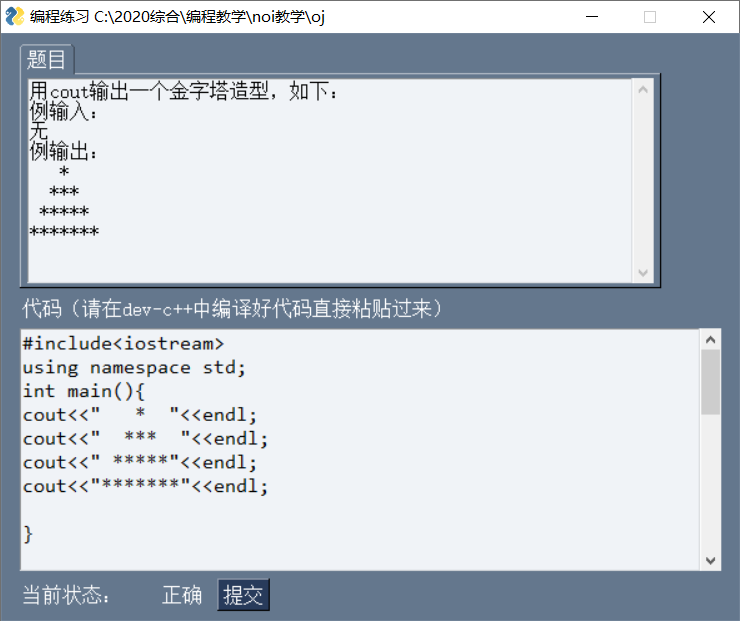Click the code line printing five asterisks

click(140, 462)
